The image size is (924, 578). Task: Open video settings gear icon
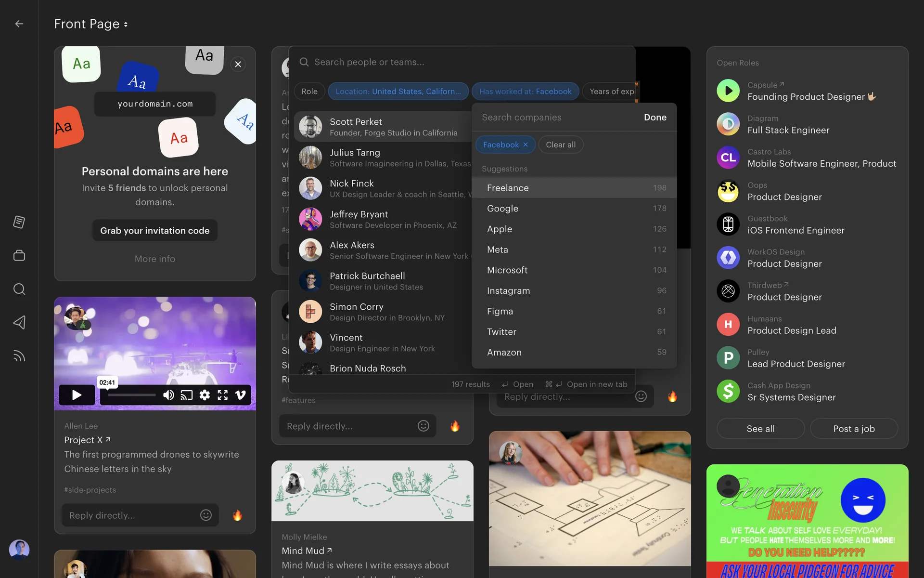pyautogui.click(x=205, y=395)
